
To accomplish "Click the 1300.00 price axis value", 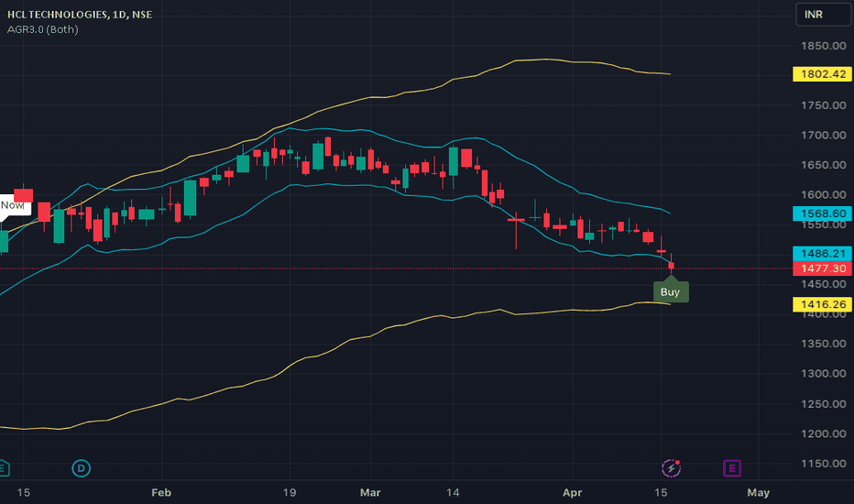I will point(824,374).
